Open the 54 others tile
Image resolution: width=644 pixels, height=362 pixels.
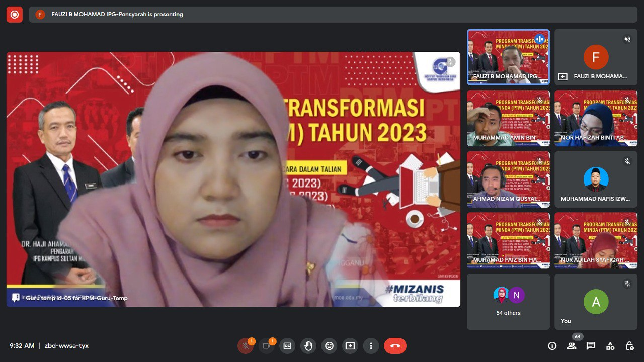pyautogui.click(x=508, y=302)
